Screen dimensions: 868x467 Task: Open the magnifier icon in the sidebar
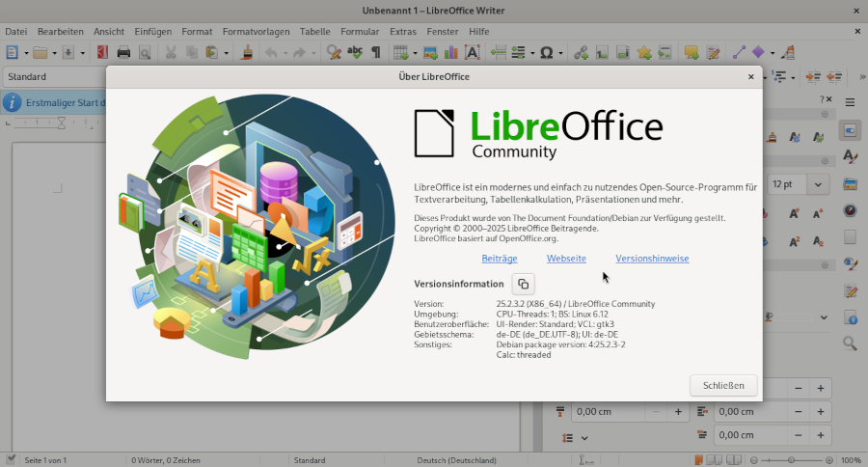tap(851, 343)
